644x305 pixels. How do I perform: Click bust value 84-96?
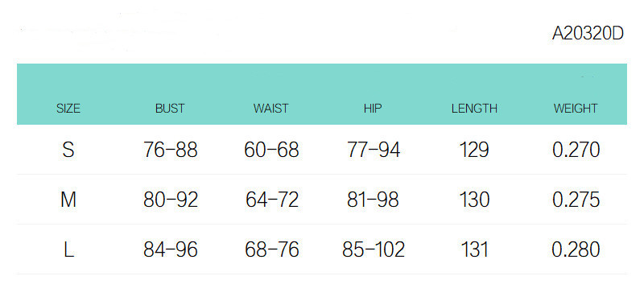pos(171,249)
